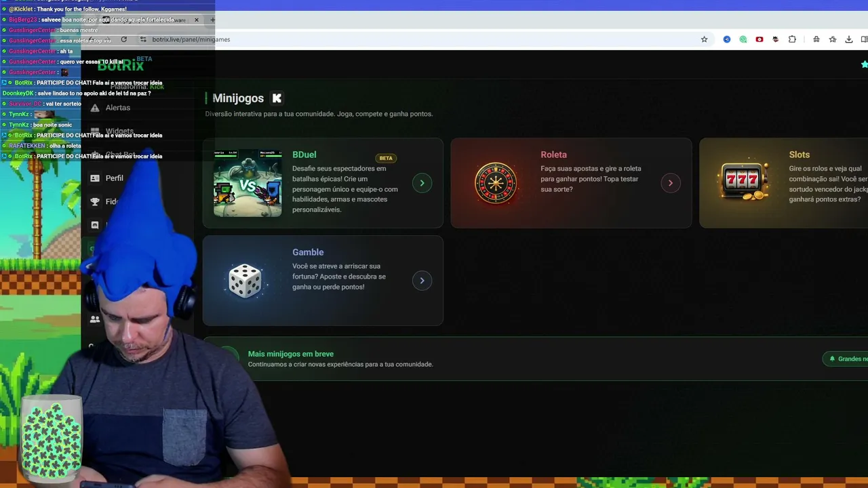868x488 pixels.
Task: Click the "Grandes" notification badge
Action: coord(846,359)
